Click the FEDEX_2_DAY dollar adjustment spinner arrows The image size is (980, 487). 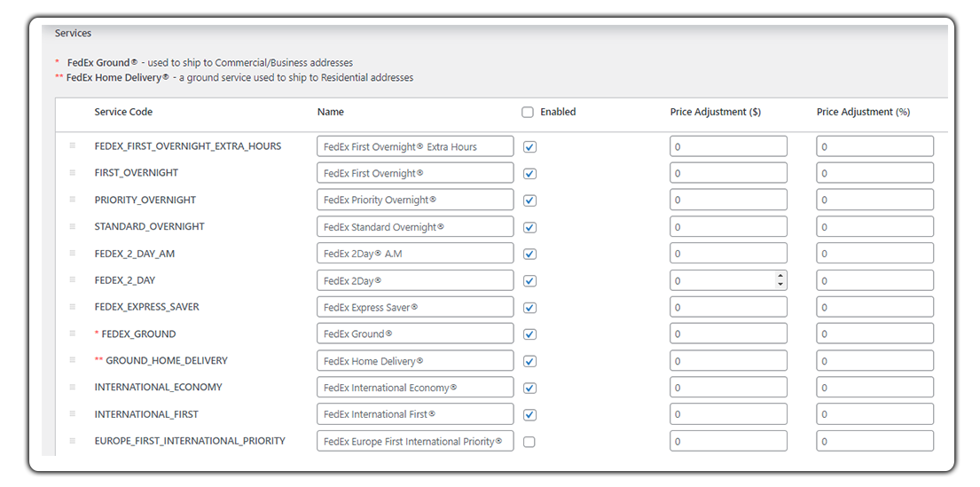[x=780, y=280]
